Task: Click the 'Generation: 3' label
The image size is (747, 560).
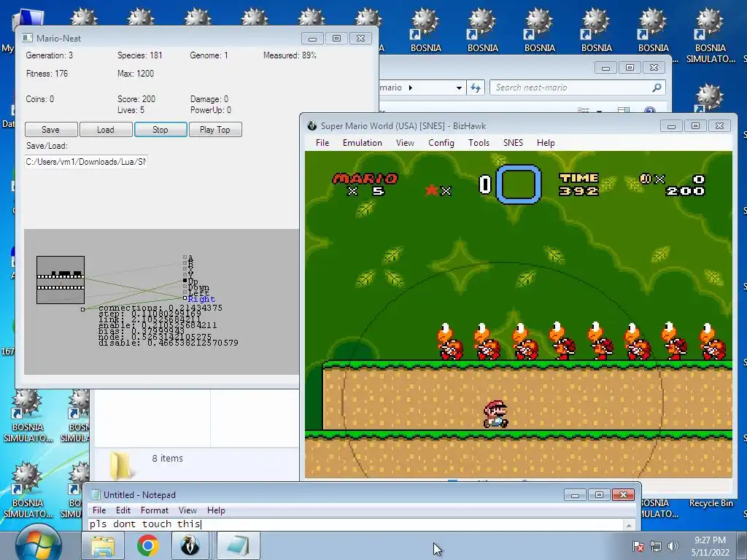Action: click(x=50, y=55)
